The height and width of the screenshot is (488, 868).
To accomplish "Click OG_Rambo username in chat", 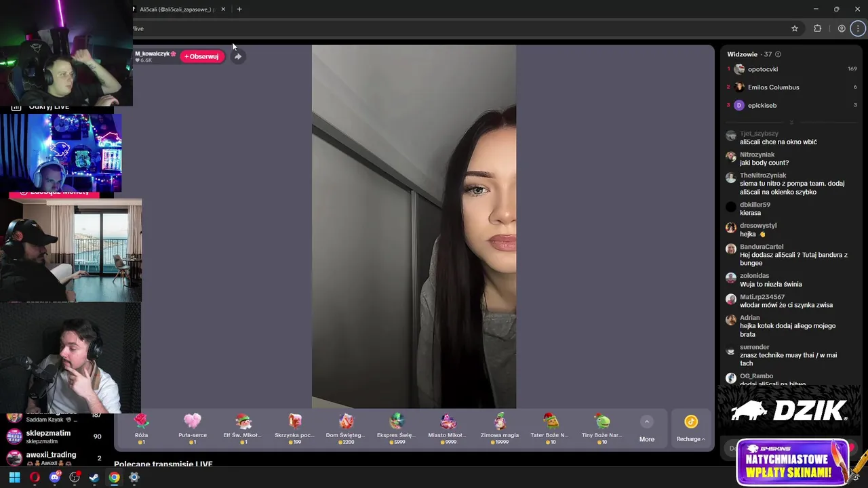I will point(756,376).
